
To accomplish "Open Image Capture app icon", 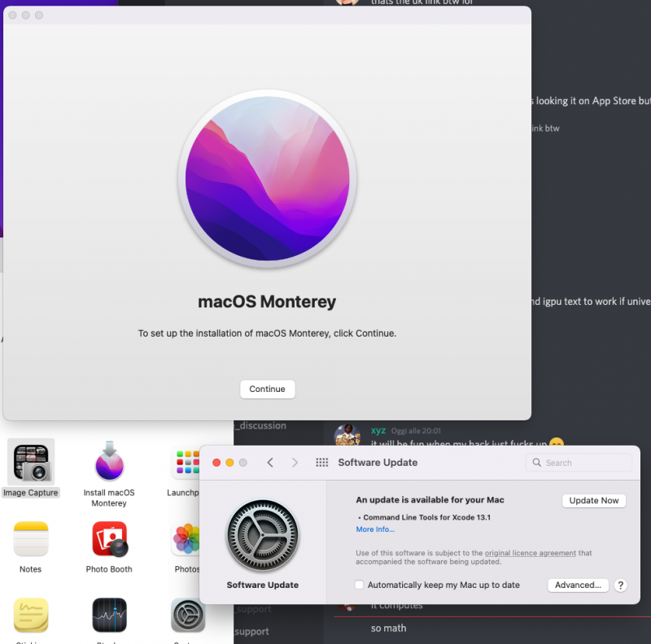I will (x=31, y=461).
